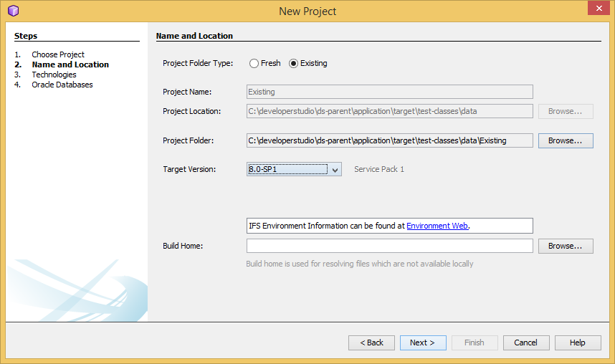Screen dimensions: 615x364
Task: Click the purple cube application icon
Action: [14, 11]
